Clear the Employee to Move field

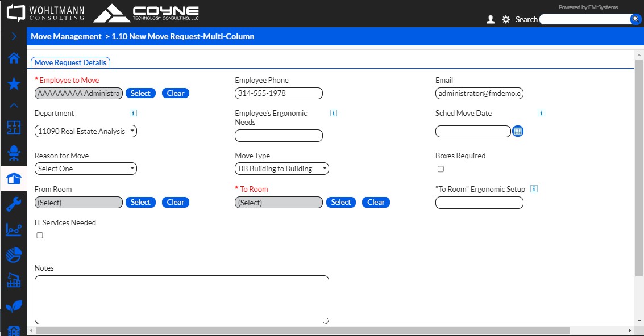pyautogui.click(x=176, y=93)
